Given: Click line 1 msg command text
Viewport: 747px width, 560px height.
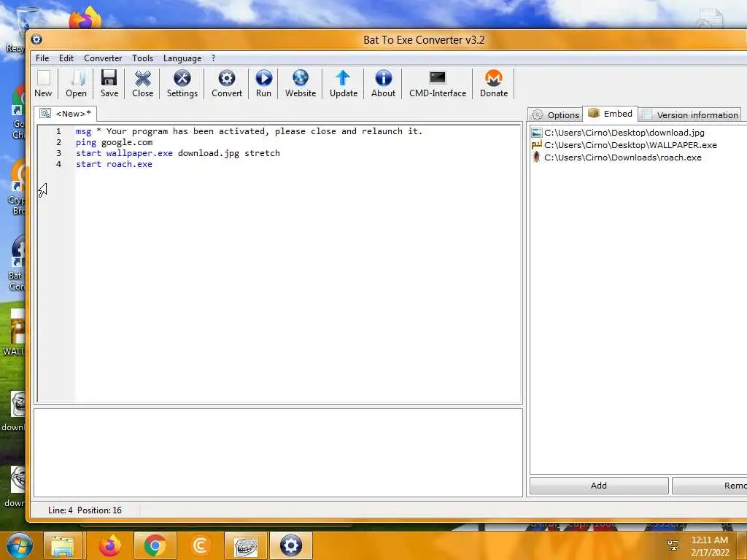Looking at the screenshot, I should (x=249, y=131).
